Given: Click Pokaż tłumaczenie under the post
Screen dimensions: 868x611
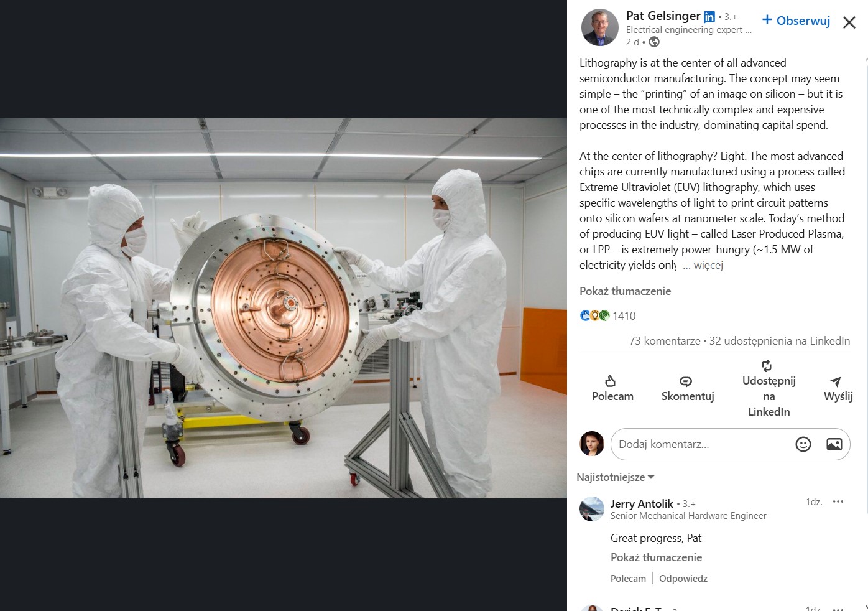Looking at the screenshot, I should [x=625, y=291].
